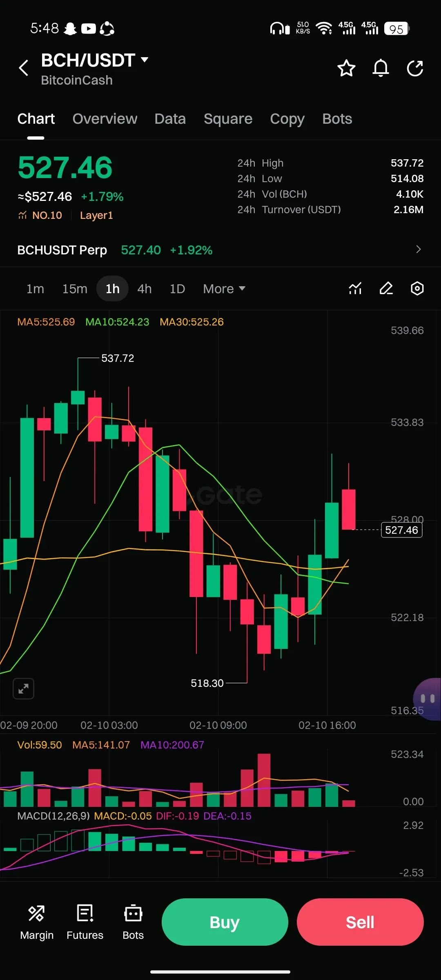Open Margin trading
This screenshot has height=980, width=441.
[x=37, y=922]
